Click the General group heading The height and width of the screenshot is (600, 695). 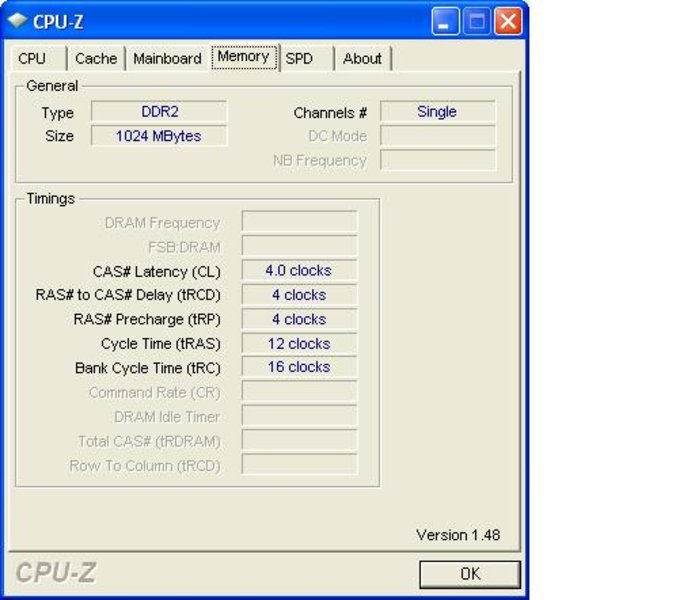(52, 86)
